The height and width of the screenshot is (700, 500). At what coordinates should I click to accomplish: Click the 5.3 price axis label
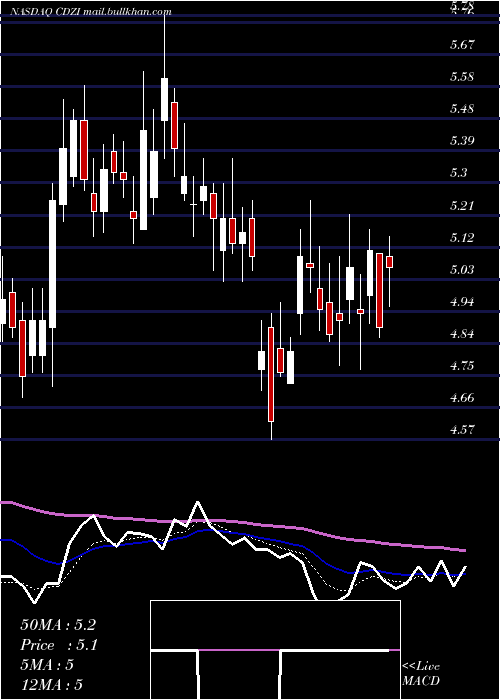459,173
